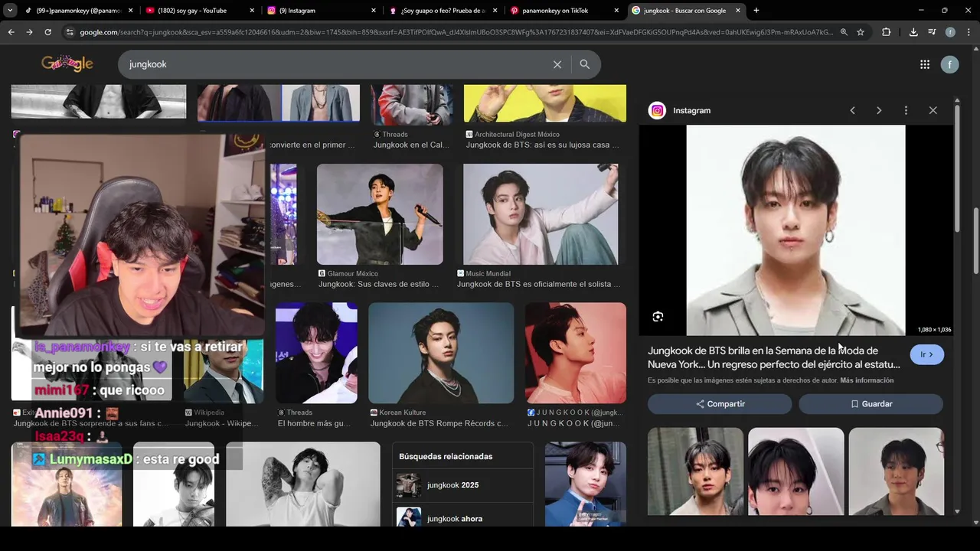Bookmark this page with the star icon

pos(861,32)
